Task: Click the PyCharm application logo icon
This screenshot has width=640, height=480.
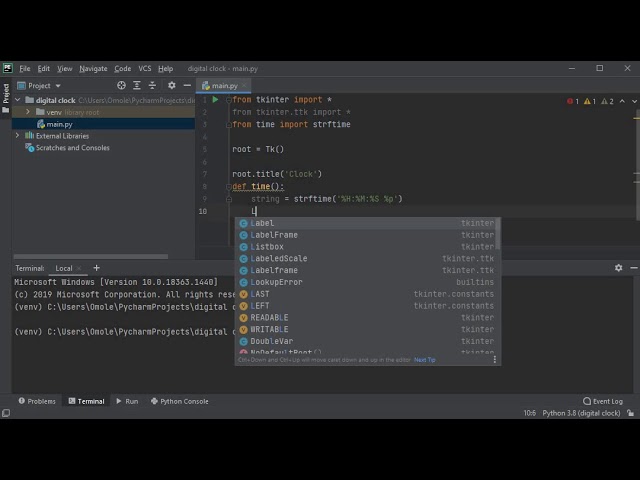Action: coord(8,68)
